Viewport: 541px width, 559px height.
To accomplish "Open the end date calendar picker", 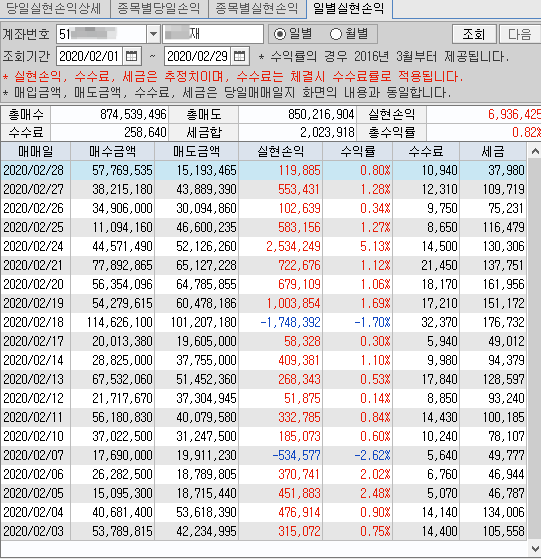I will 239,56.
